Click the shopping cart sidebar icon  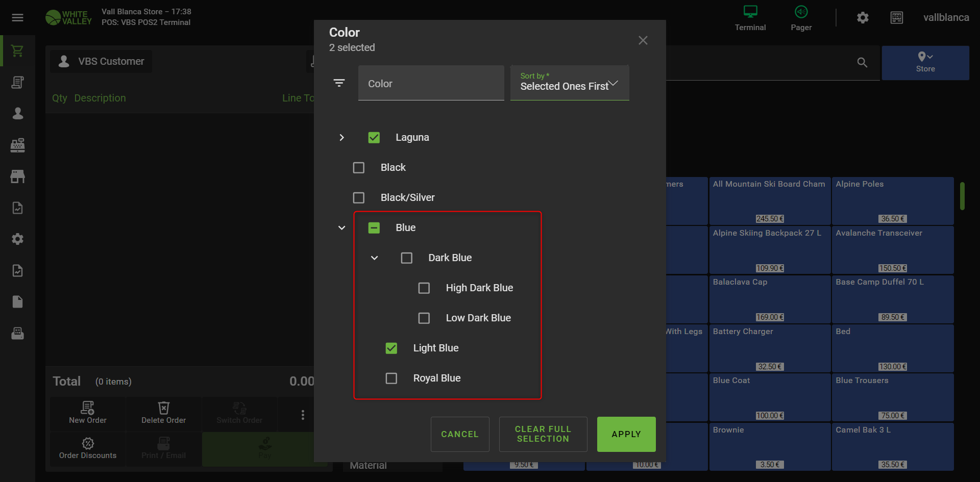[17, 51]
